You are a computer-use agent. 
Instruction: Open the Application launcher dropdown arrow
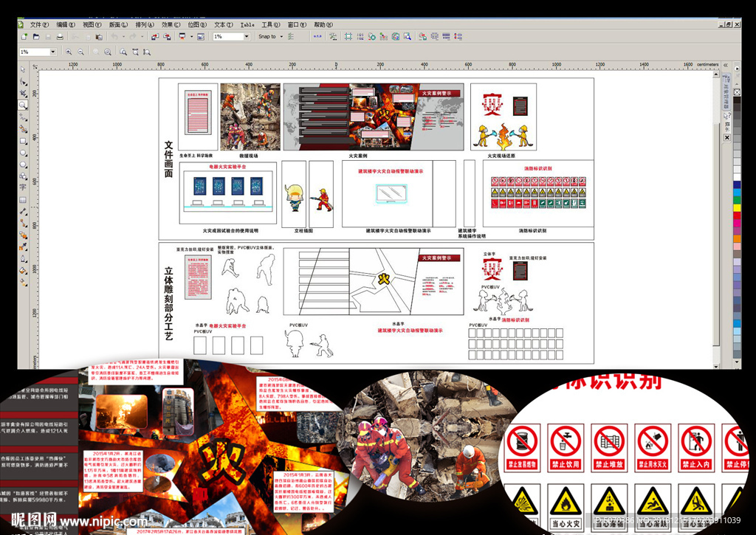click(x=191, y=37)
